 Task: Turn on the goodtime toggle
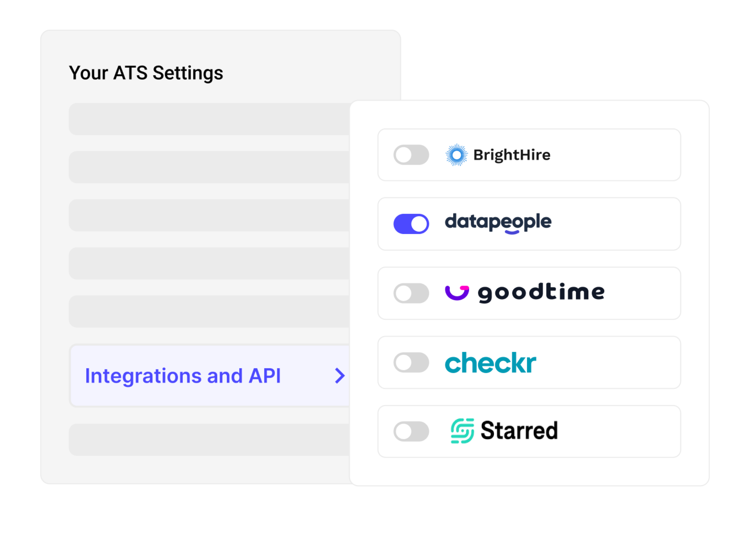(411, 293)
